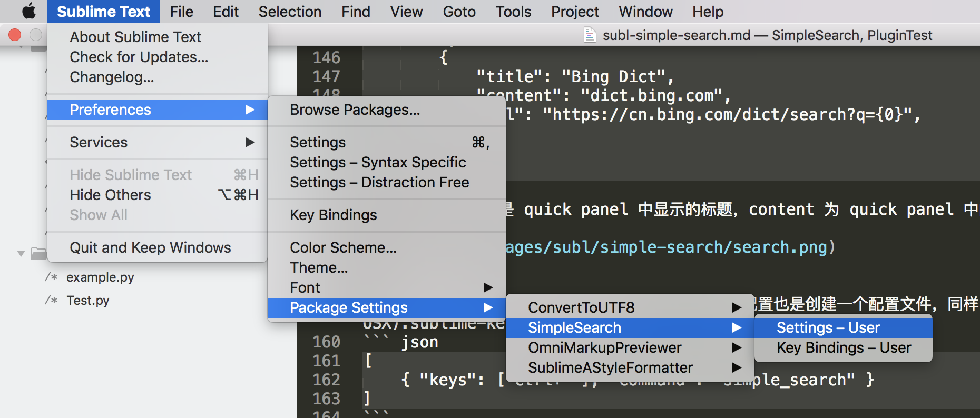Select Quit and Keep Windows
Image resolution: width=980 pixels, height=418 pixels.
click(x=158, y=247)
